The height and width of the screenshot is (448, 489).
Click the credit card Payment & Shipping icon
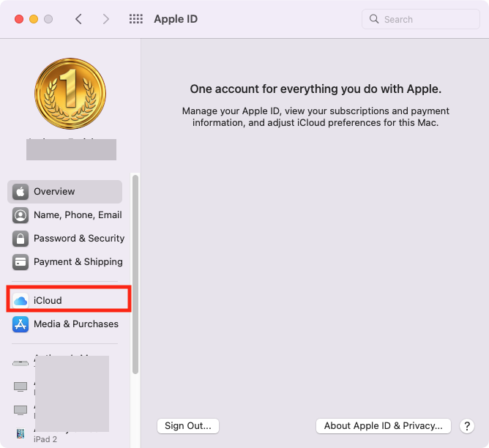20,262
